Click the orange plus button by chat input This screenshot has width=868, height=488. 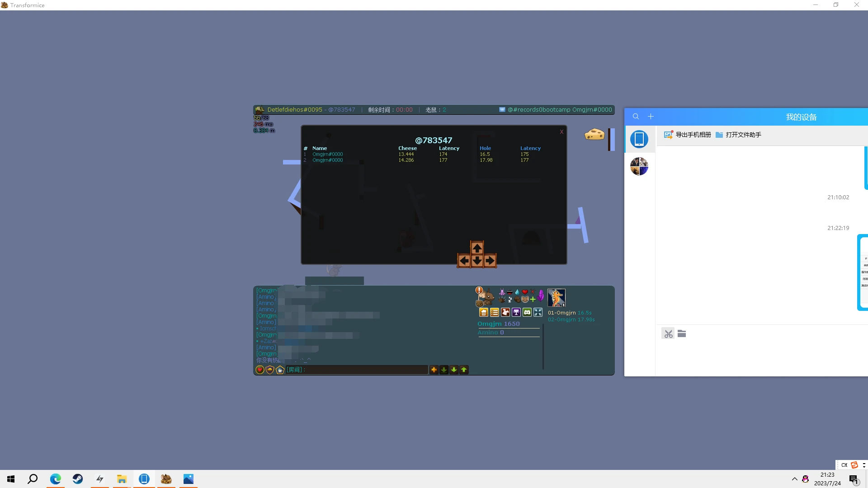(x=434, y=370)
